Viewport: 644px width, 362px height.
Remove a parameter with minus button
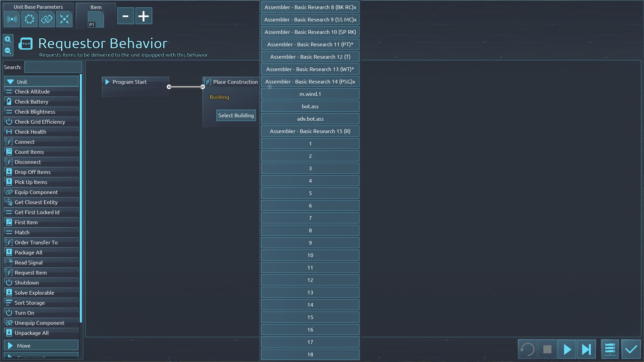coord(125,16)
